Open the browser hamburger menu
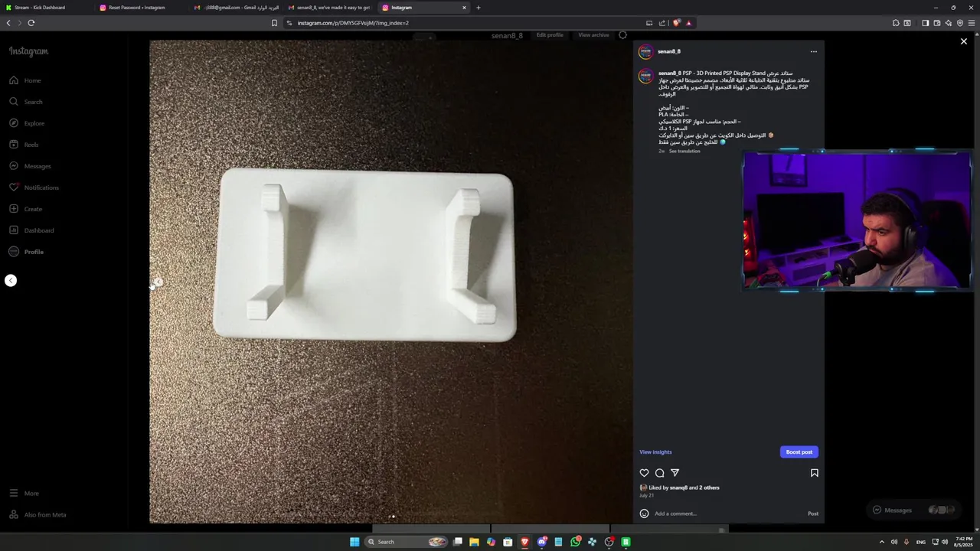Image resolution: width=980 pixels, height=551 pixels. click(x=972, y=23)
